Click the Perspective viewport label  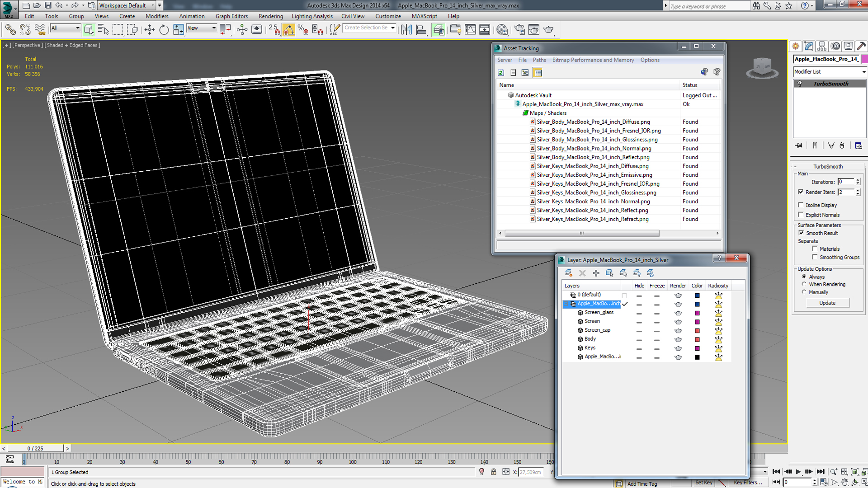[28, 45]
